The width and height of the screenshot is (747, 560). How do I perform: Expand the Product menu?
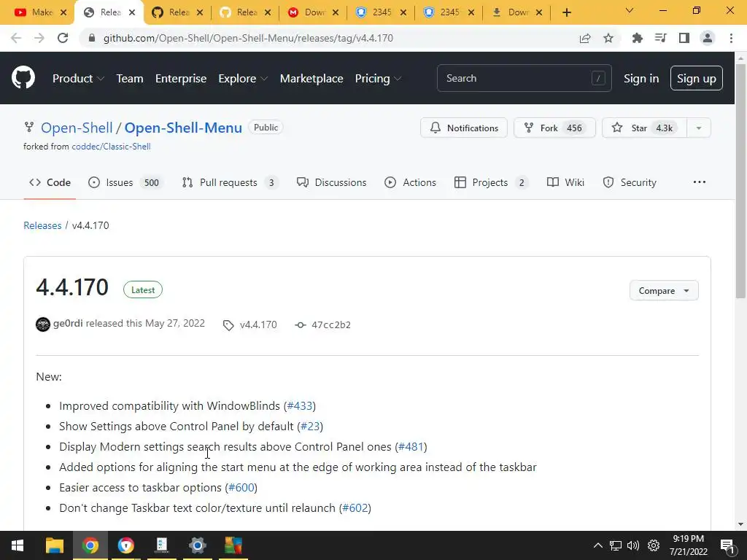[x=78, y=79]
